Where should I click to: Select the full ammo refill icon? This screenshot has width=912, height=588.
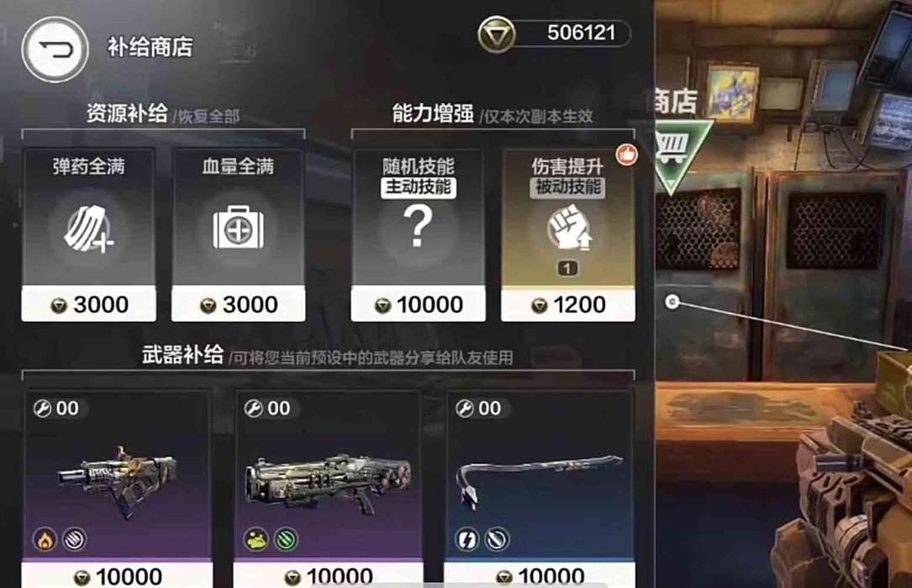88,229
